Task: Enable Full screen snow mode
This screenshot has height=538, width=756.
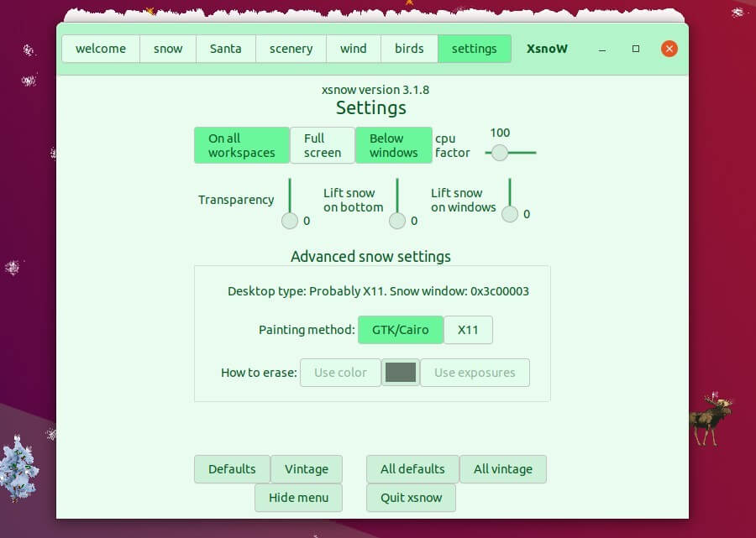Action: click(x=323, y=144)
